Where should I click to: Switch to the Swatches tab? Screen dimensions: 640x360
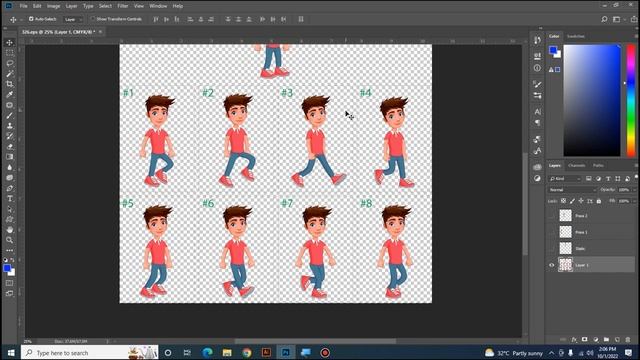coord(576,36)
